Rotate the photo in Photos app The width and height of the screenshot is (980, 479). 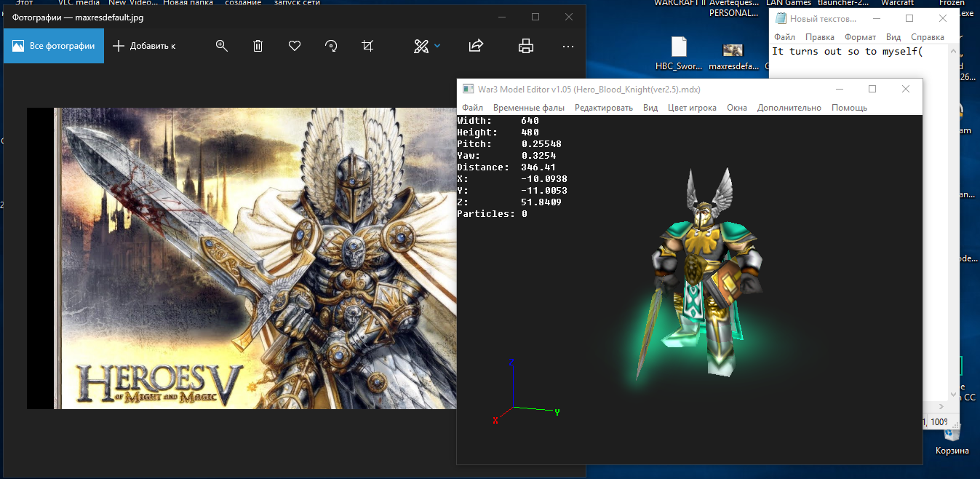coord(331,46)
